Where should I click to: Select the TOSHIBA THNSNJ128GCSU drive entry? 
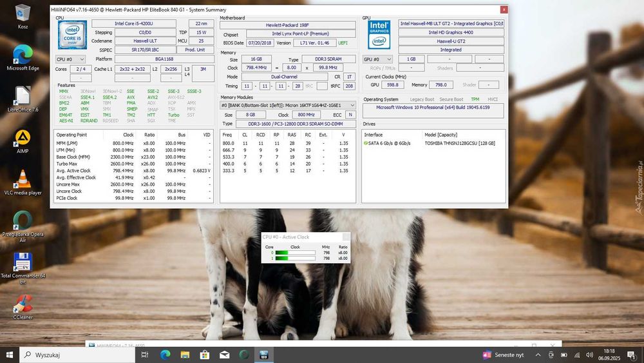(x=460, y=143)
